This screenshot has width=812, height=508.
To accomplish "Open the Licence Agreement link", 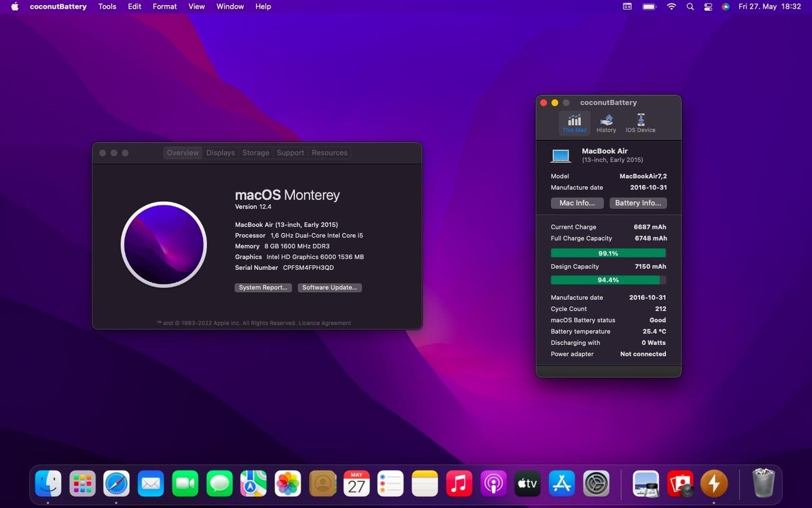I will [x=325, y=323].
